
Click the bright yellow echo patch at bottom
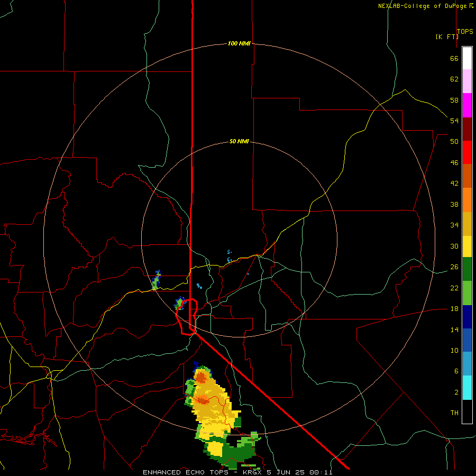(216, 448)
